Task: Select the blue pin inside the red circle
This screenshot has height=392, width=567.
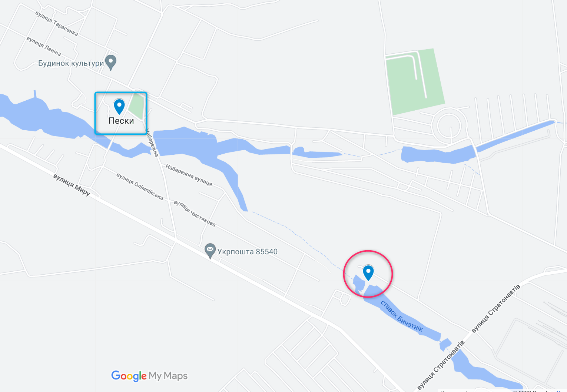Action: tap(368, 273)
